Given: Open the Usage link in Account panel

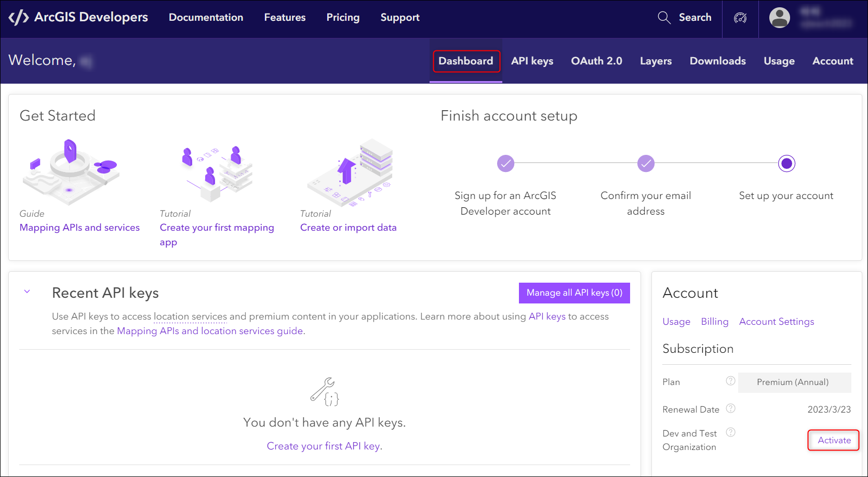Looking at the screenshot, I should coord(676,322).
